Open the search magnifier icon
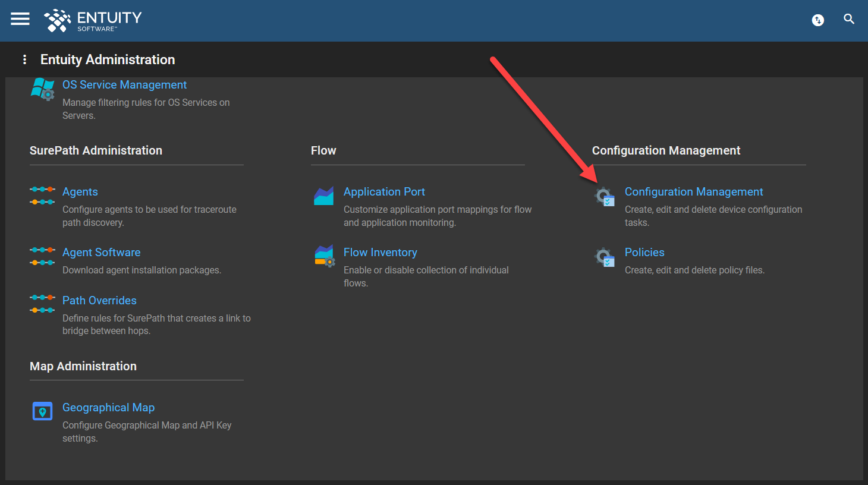This screenshot has height=485, width=868. 849,19
